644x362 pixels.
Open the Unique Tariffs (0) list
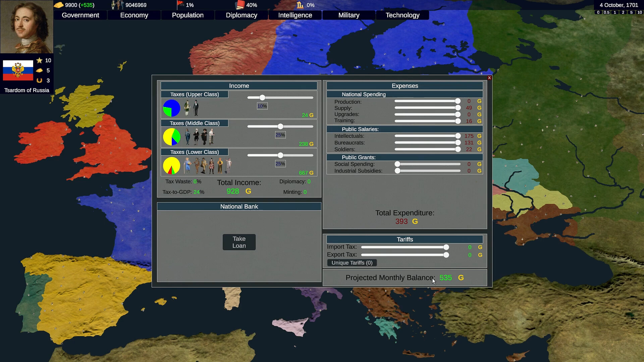coord(352,263)
